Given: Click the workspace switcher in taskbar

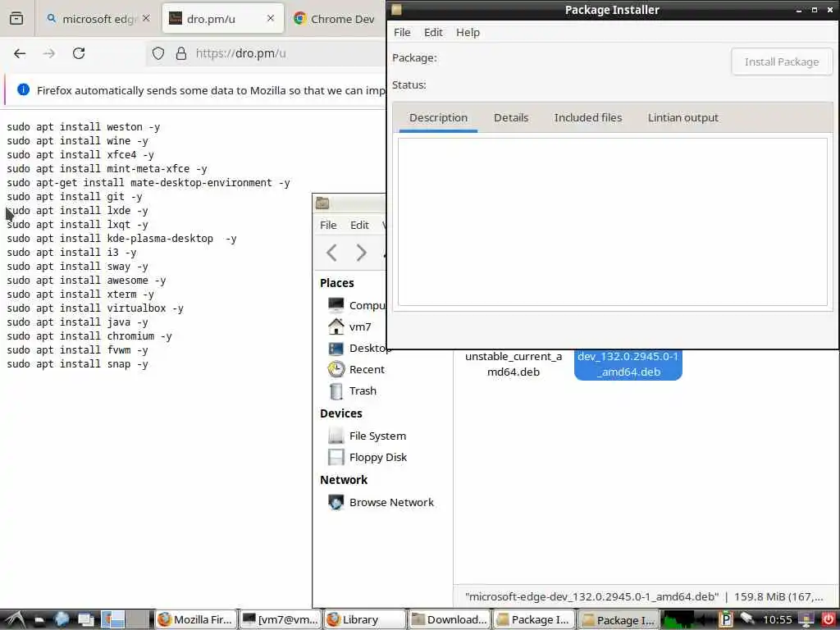Looking at the screenshot, I should [126, 620].
